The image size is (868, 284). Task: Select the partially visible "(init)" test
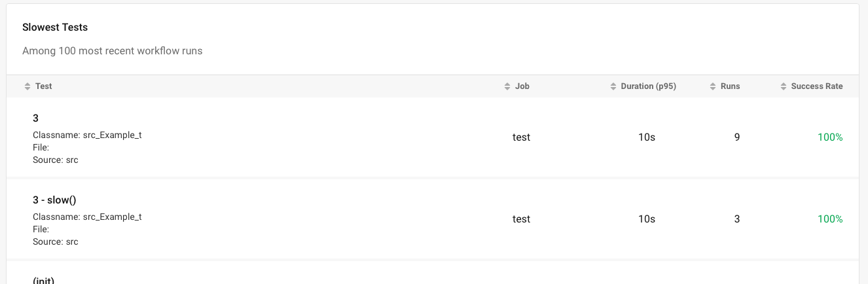coord(43,280)
